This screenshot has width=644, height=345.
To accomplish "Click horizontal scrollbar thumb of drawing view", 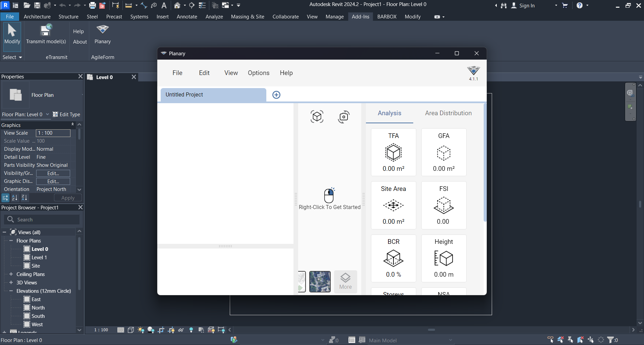I will click(x=432, y=330).
